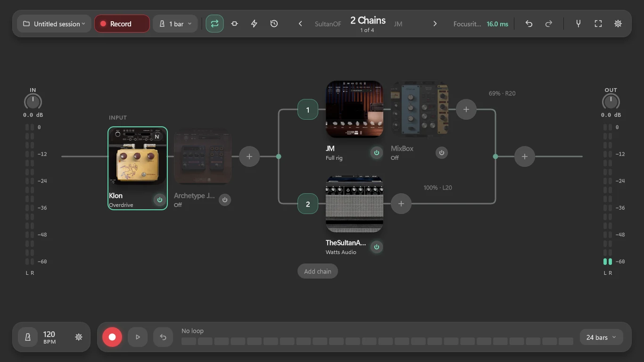Toggle power for TheSultanA plugin
Image resolution: width=644 pixels, height=362 pixels.
pyautogui.click(x=377, y=247)
